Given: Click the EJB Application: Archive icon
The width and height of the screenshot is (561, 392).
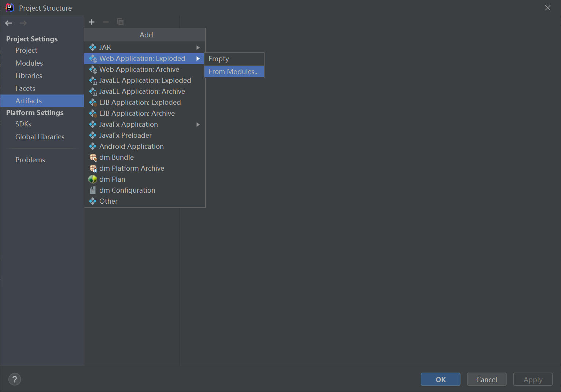Looking at the screenshot, I should pyautogui.click(x=93, y=114).
